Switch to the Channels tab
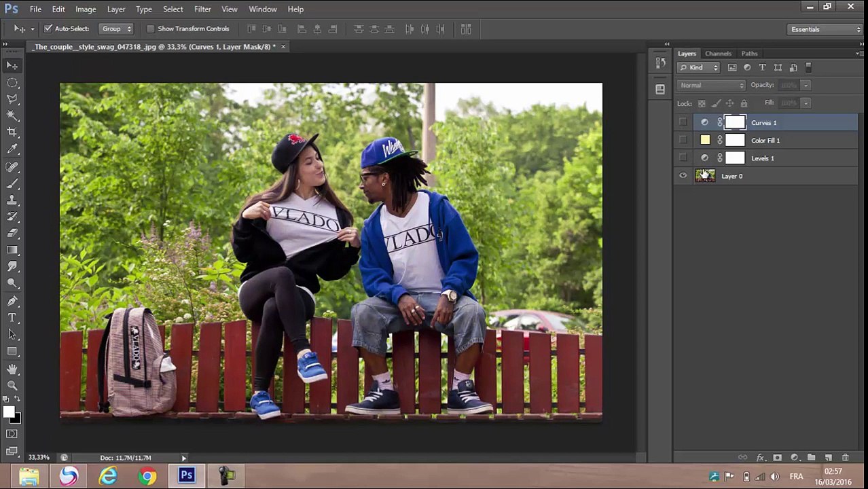 [718, 54]
